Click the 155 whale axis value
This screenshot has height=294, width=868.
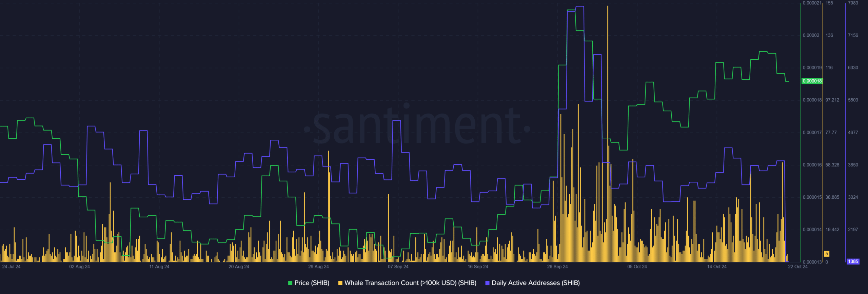click(829, 3)
